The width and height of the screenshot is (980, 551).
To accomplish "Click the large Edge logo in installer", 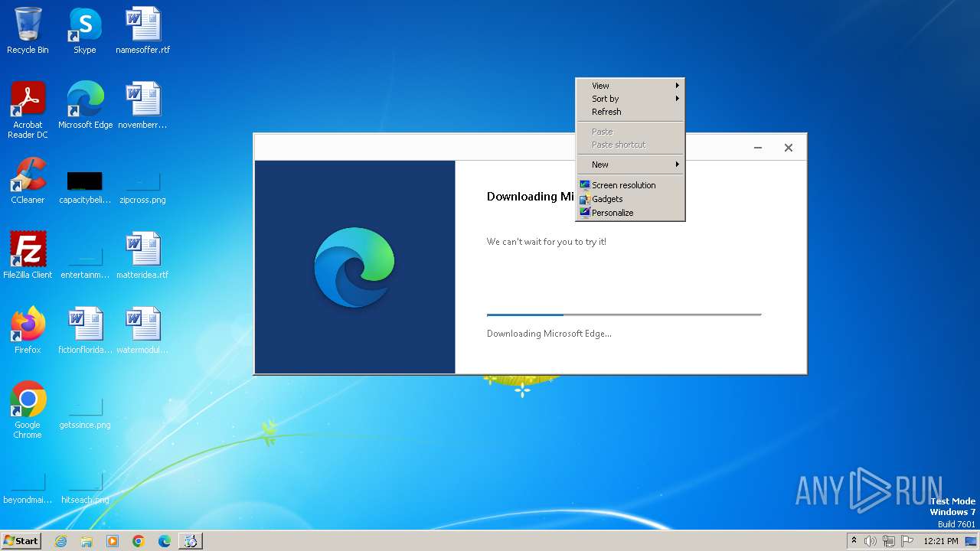I will pos(354,267).
